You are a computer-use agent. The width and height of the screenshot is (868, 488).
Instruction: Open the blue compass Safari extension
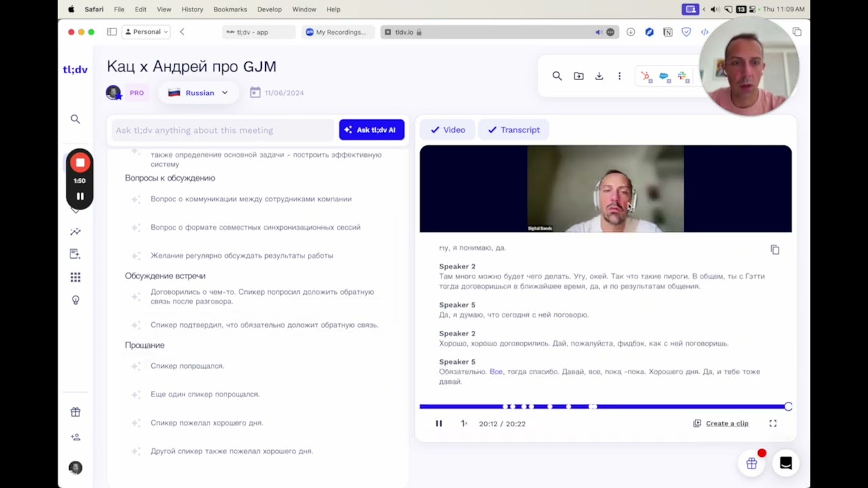click(650, 32)
